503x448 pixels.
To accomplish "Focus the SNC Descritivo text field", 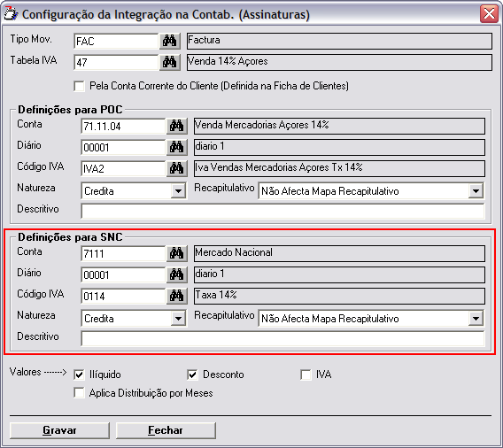I will coord(282,338).
